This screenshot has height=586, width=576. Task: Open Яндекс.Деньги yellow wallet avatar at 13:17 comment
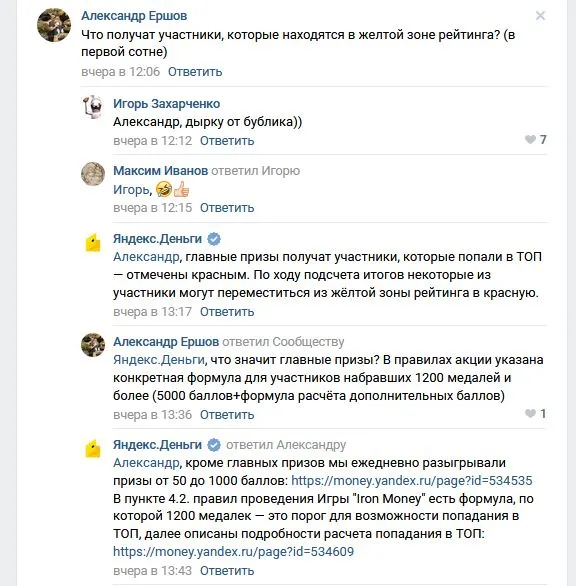click(x=93, y=243)
